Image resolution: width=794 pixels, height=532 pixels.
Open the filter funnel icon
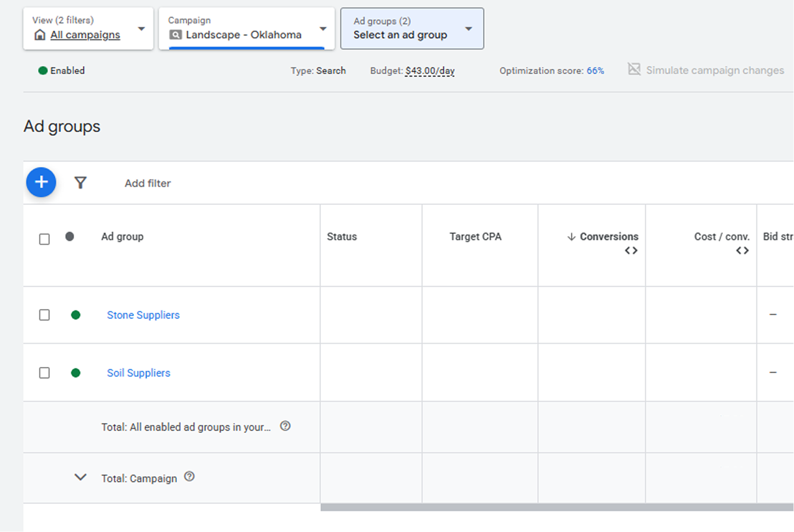[x=80, y=183]
